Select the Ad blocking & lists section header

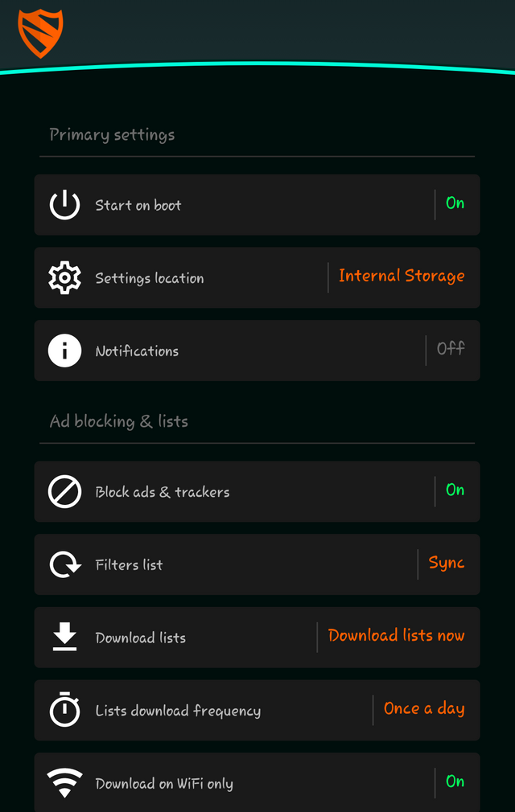click(118, 421)
